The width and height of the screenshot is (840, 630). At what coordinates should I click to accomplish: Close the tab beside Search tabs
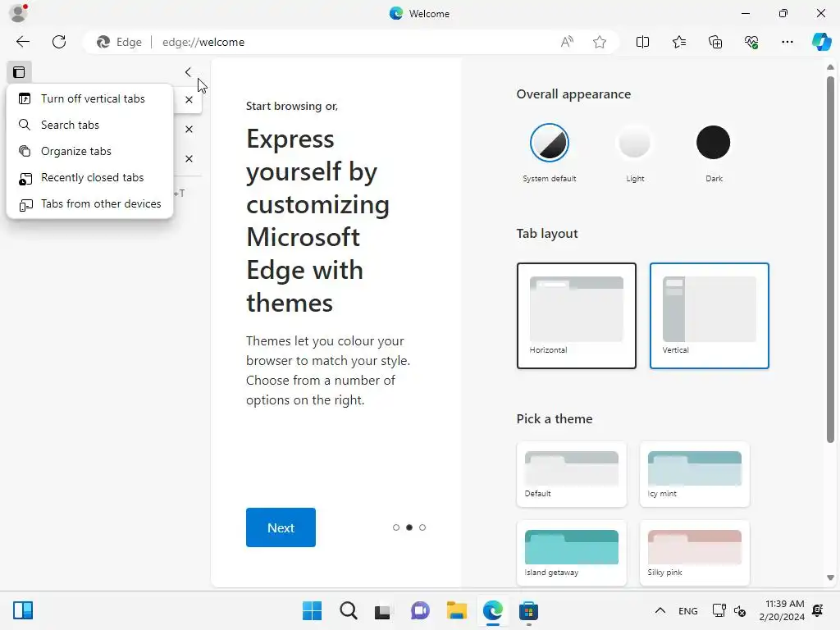[189, 129]
